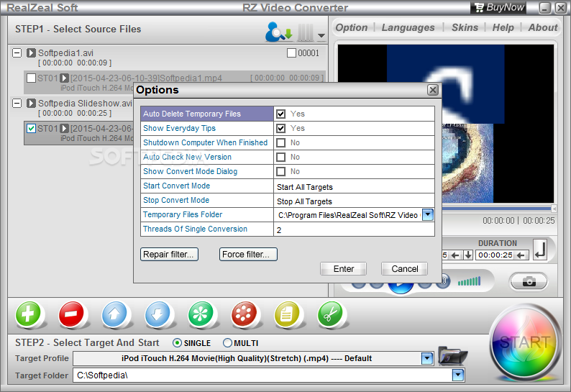Image resolution: width=571 pixels, height=392 pixels.
Task: Play the Softpedia1.avi file icon
Action: click(x=31, y=53)
